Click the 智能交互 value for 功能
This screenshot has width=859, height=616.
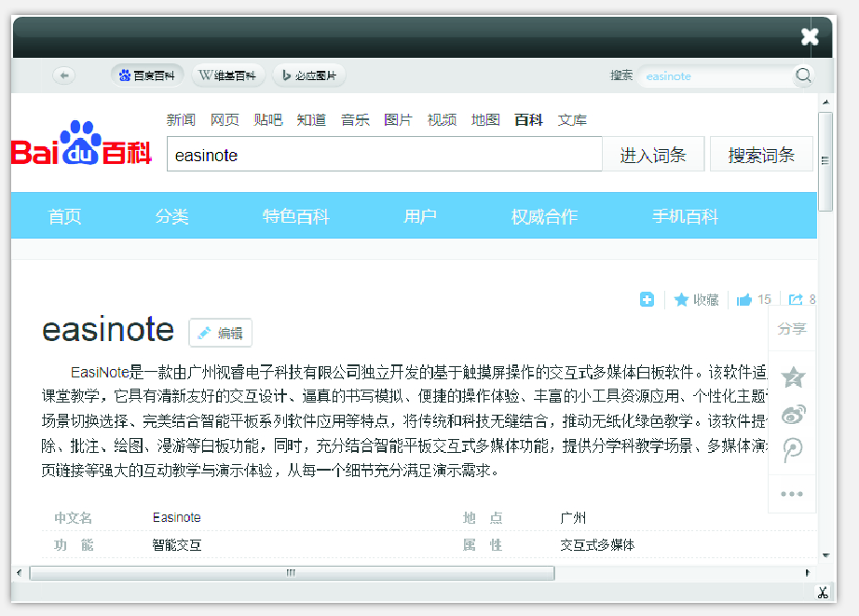[x=176, y=545]
